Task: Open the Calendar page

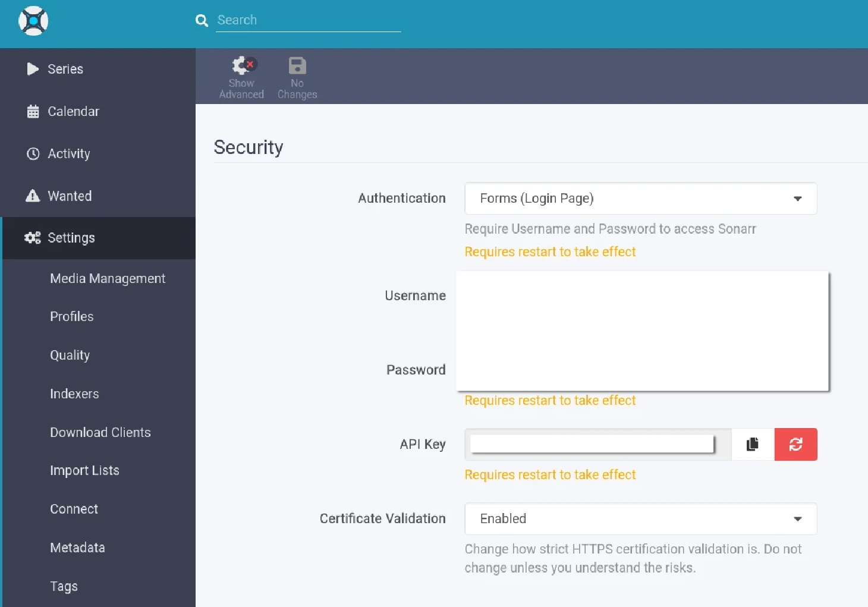Action: click(x=73, y=111)
